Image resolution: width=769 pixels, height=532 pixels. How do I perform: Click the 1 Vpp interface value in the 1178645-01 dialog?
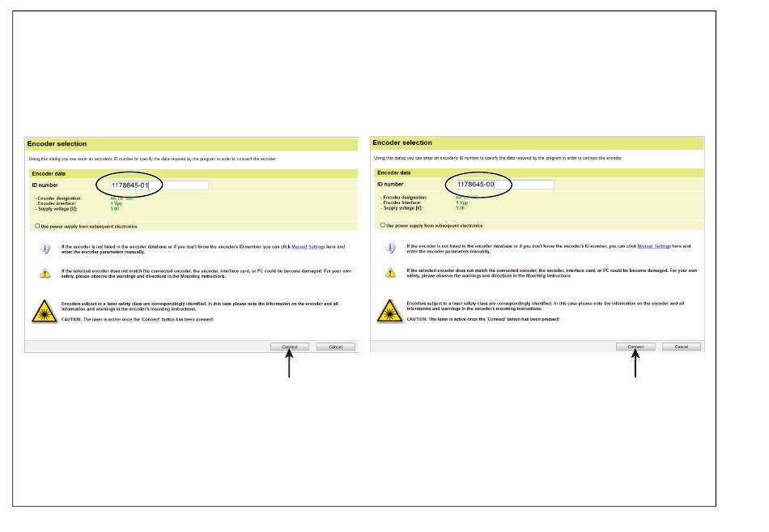(117, 203)
